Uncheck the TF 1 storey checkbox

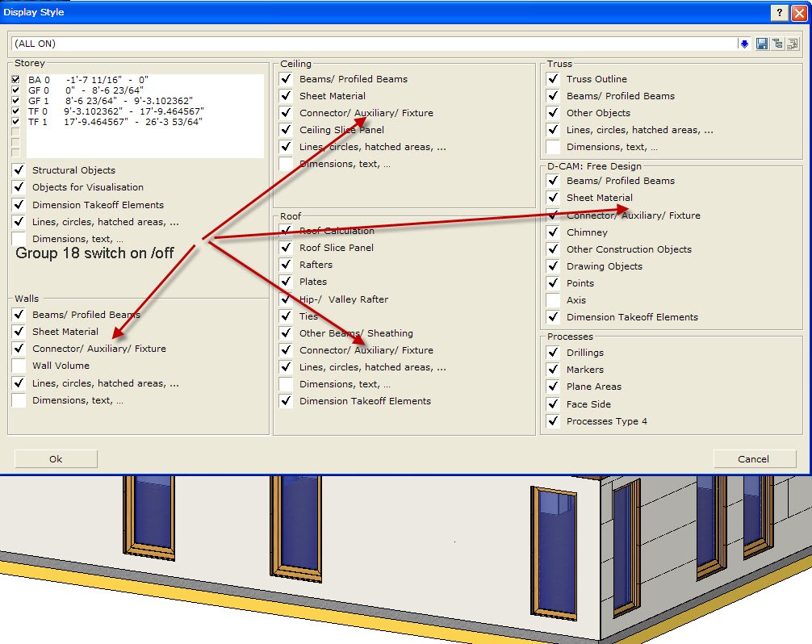tap(16, 122)
